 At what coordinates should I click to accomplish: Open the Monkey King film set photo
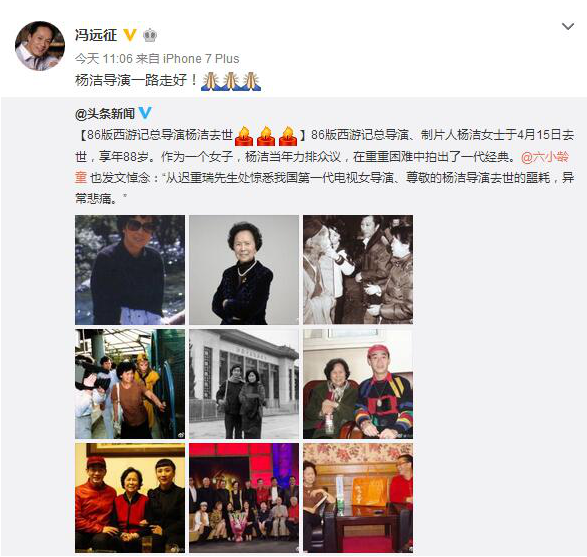130,384
